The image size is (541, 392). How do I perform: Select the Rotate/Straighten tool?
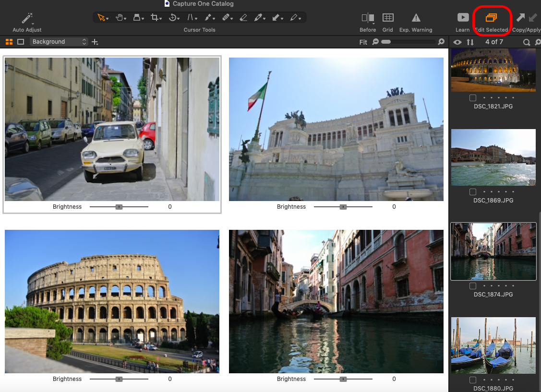[172, 17]
